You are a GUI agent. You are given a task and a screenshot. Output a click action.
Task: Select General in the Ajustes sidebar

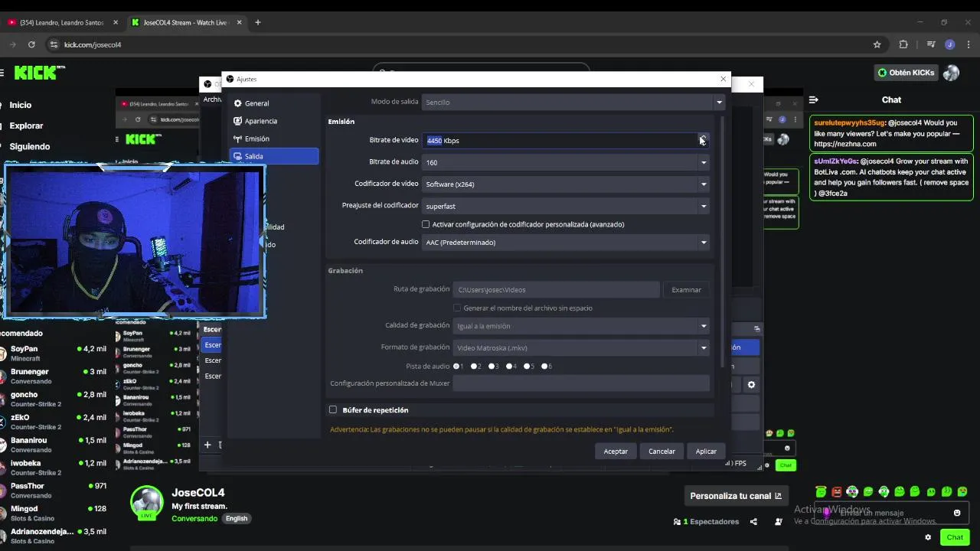[274, 103]
